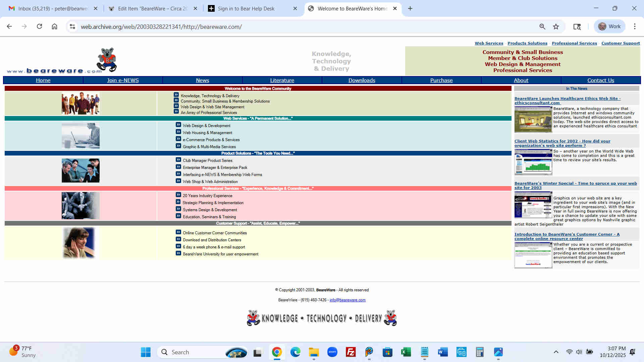The height and width of the screenshot is (362, 644).
Task: Click arrow icon beside 20 Years Industry Experience
Action: click(x=178, y=195)
